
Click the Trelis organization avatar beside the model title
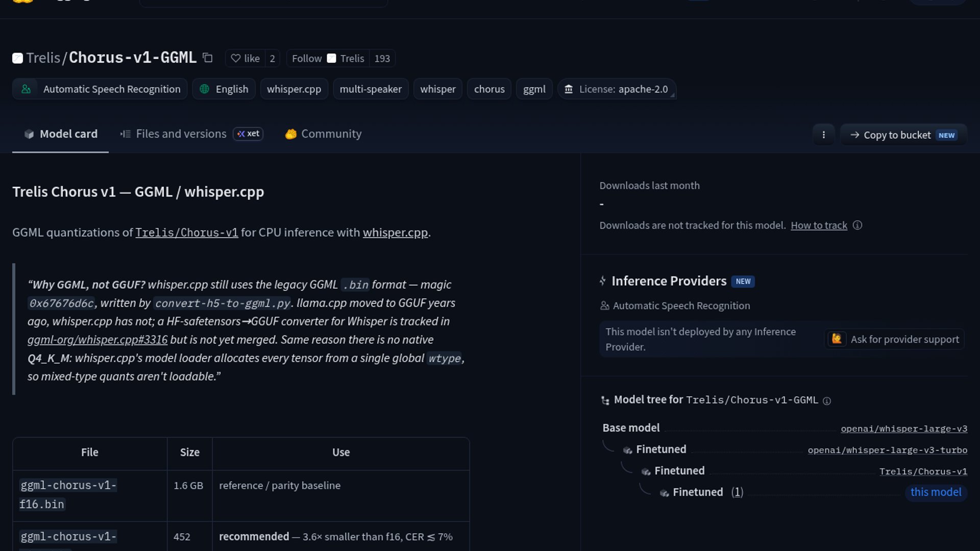tap(17, 58)
